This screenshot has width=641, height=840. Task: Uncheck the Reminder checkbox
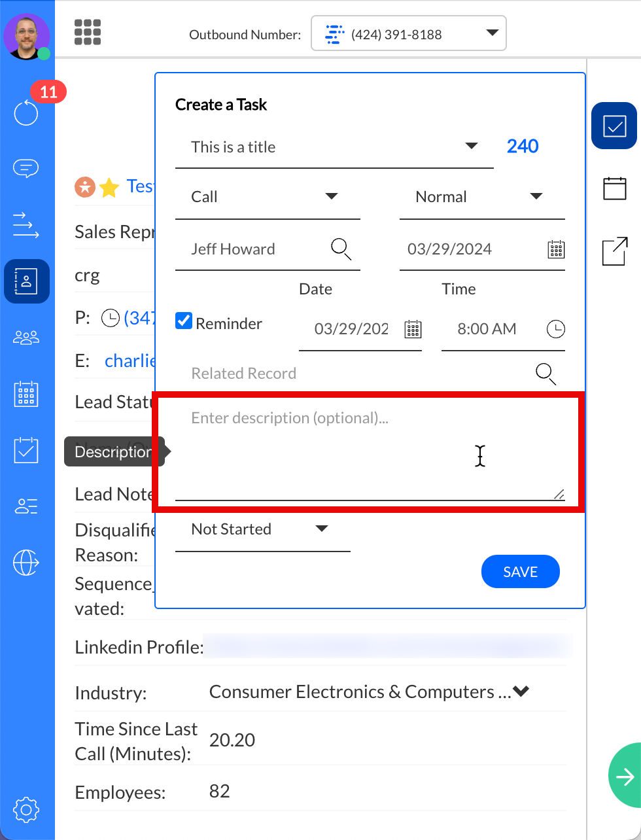pos(184,321)
